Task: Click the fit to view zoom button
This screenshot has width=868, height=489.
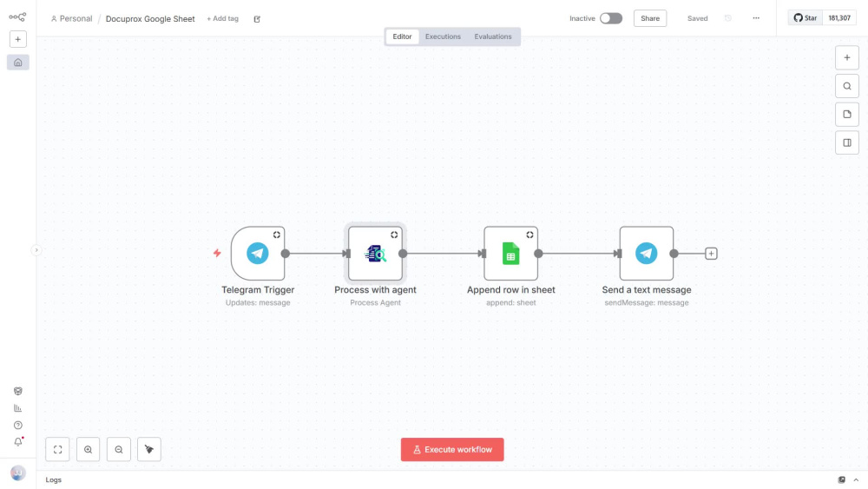Action: (57, 450)
